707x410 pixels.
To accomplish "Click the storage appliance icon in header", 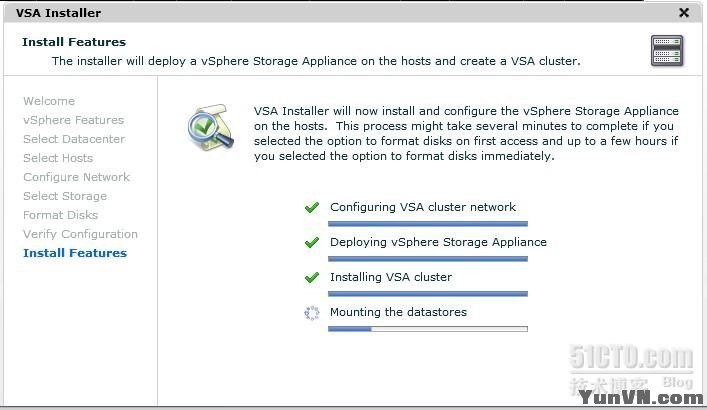I will (x=666, y=50).
